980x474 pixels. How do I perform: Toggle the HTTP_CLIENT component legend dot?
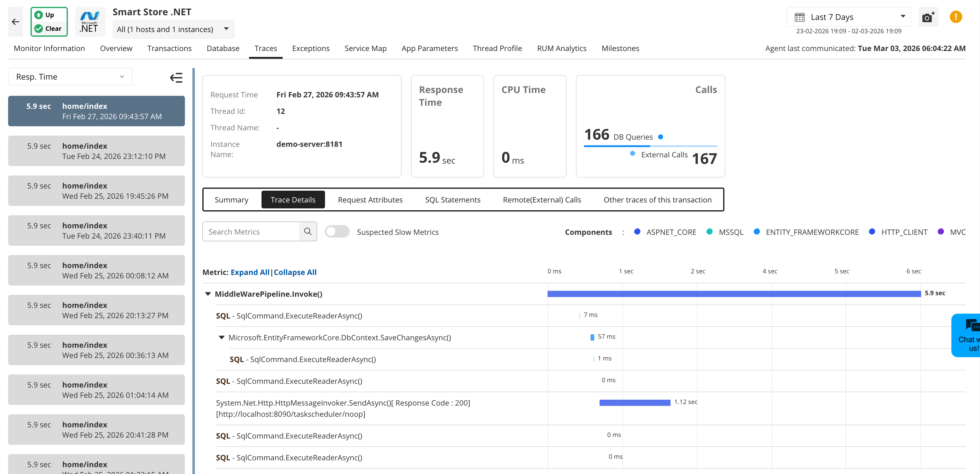[x=872, y=231]
